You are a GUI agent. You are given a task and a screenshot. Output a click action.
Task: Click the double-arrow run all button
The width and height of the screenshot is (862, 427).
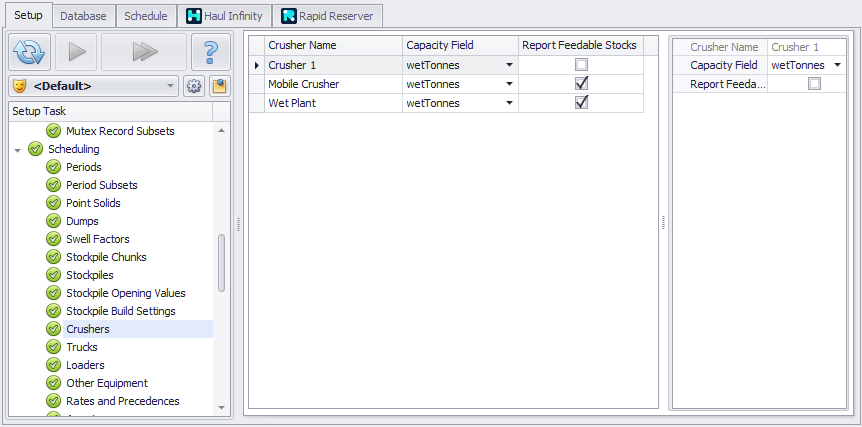(144, 52)
